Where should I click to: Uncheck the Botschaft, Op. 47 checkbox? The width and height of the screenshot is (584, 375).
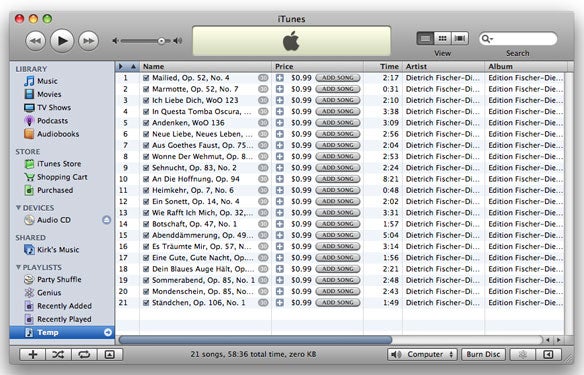click(146, 224)
